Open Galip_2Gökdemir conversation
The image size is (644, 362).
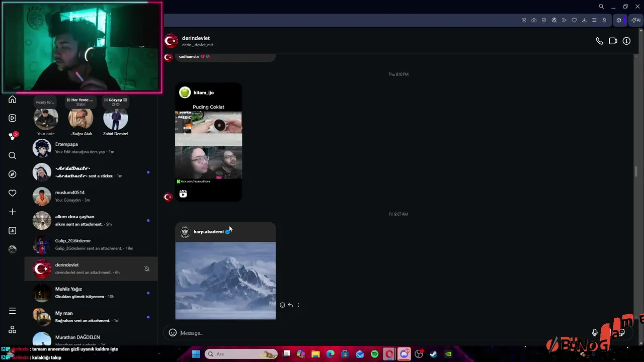point(91,244)
